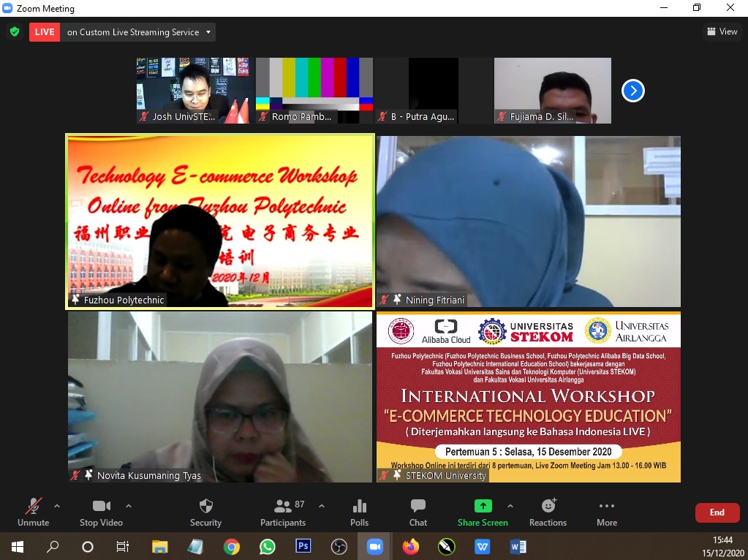The width and height of the screenshot is (748, 560).
Task: Open Photoshop from taskbar
Action: point(303,545)
